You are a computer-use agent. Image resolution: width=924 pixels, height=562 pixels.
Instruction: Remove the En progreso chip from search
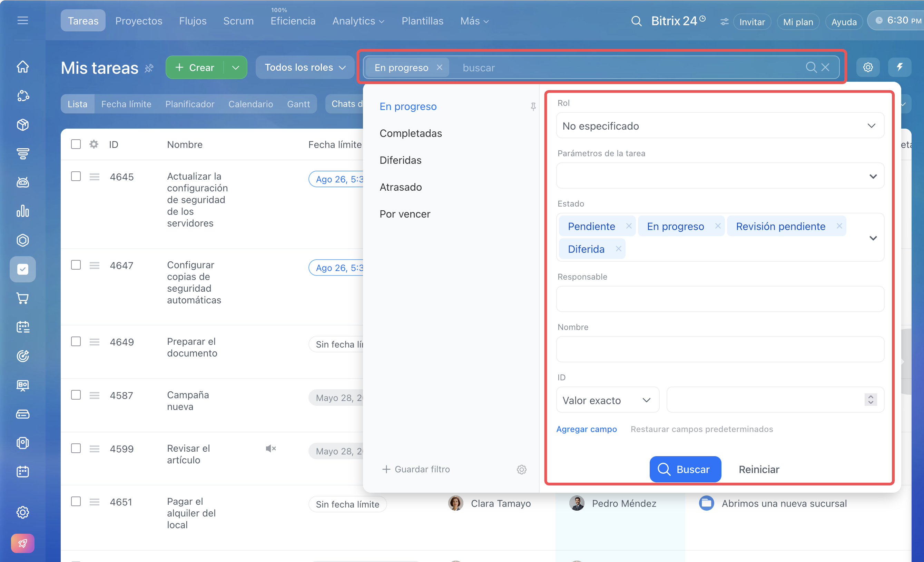coord(440,68)
